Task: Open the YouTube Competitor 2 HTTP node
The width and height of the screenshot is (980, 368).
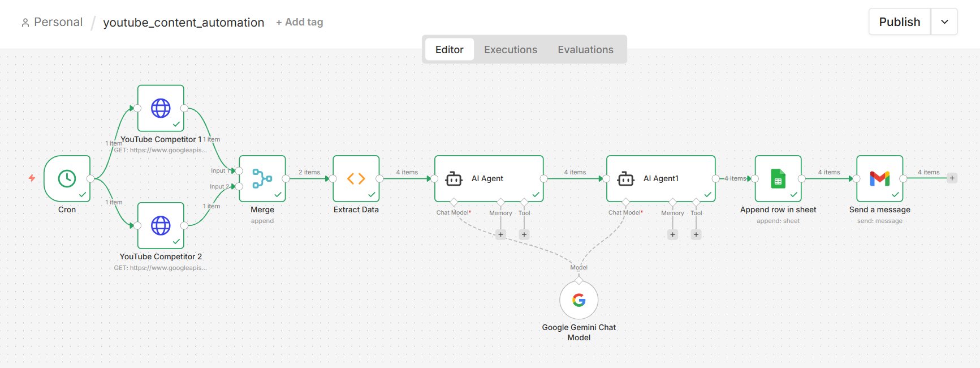Action: point(161,225)
